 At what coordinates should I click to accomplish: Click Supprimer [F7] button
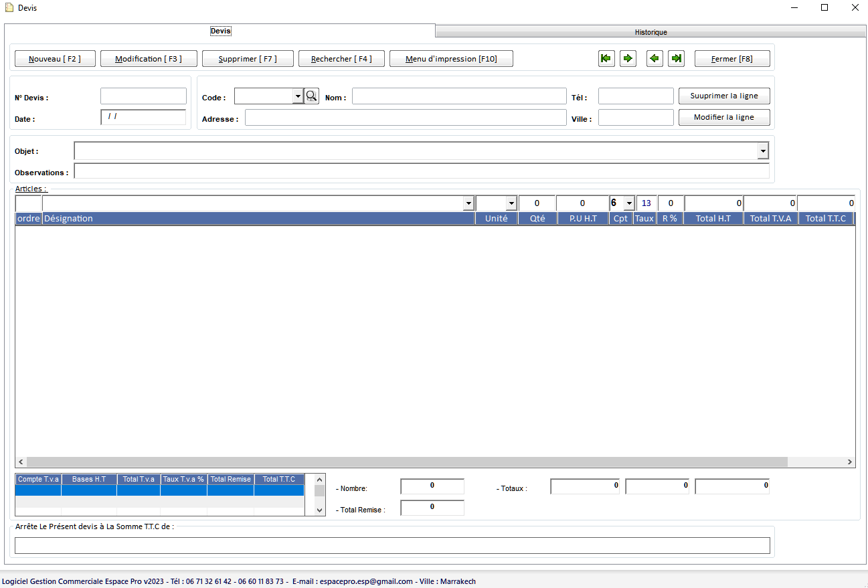(x=248, y=59)
